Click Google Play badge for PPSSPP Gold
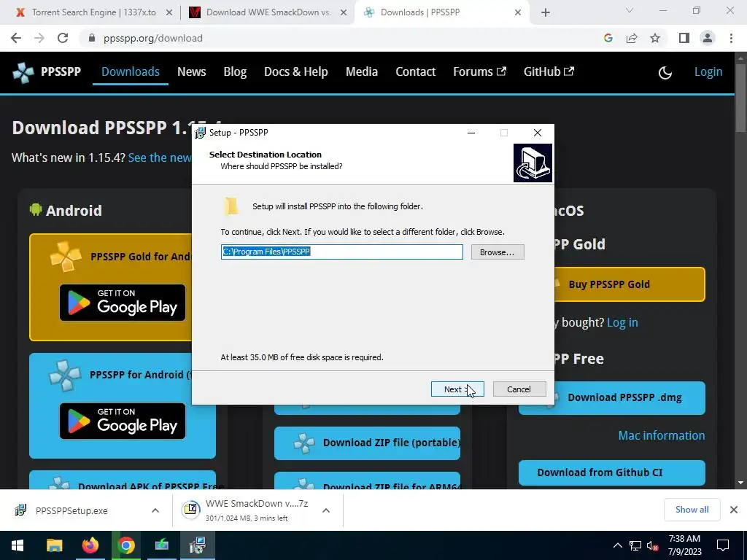The width and height of the screenshot is (747, 560). [x=123, y=303]
